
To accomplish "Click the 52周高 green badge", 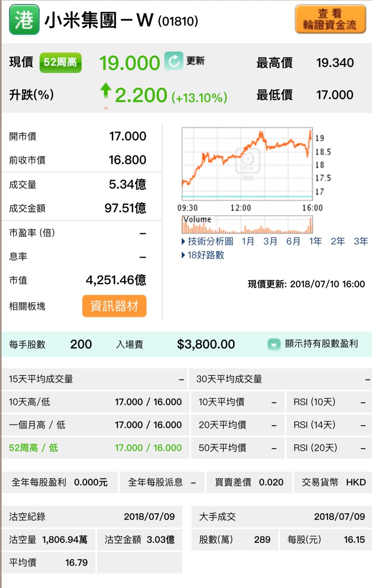I will [x=61, y=63].
